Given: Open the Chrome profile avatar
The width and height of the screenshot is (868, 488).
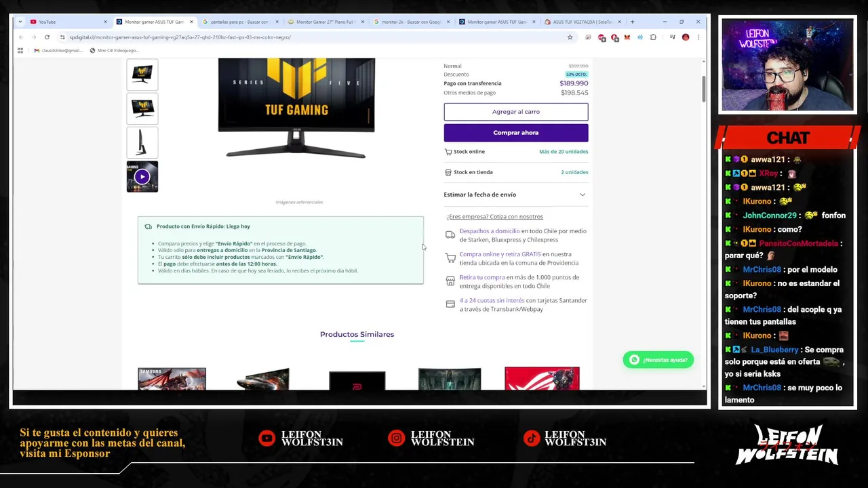Looking at the screenshot, I should click(686, 37).
